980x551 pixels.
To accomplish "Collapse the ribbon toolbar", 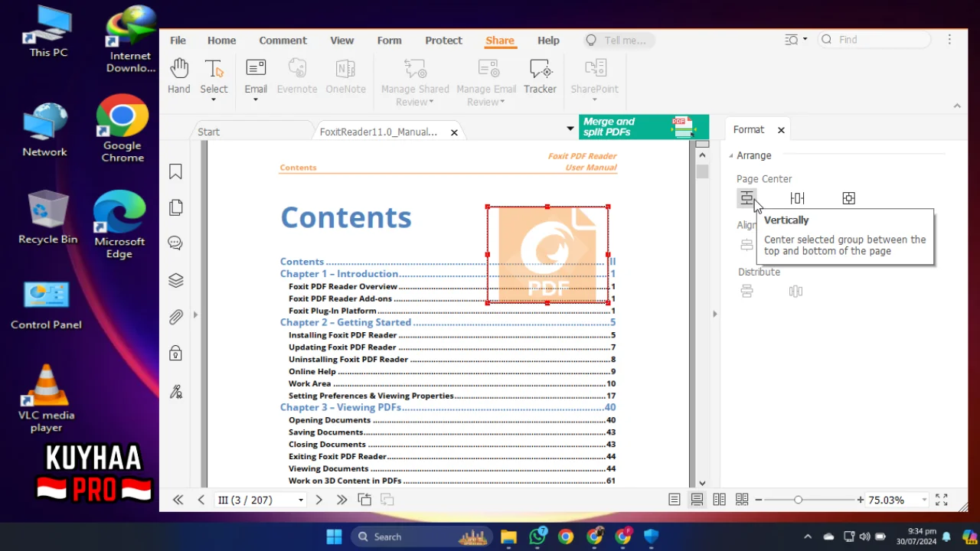I will point(957,106).
